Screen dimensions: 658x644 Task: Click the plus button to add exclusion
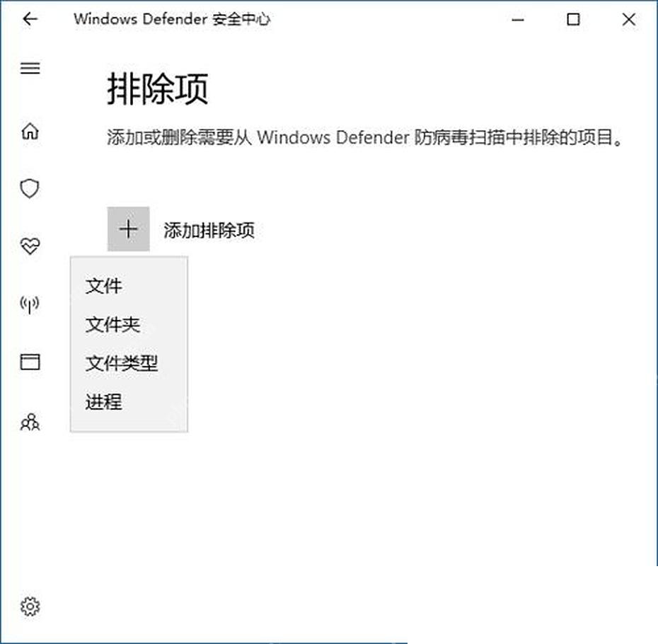(x=128, y=229)
